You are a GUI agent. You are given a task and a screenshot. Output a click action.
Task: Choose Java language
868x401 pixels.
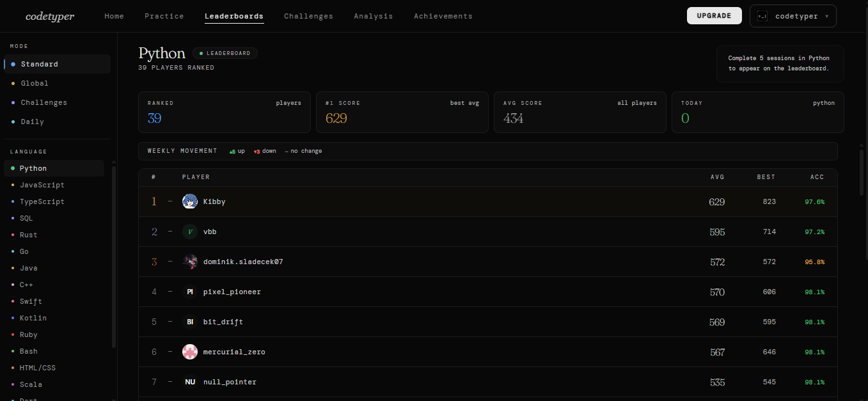pyautogui.click(x=54, y=268)
